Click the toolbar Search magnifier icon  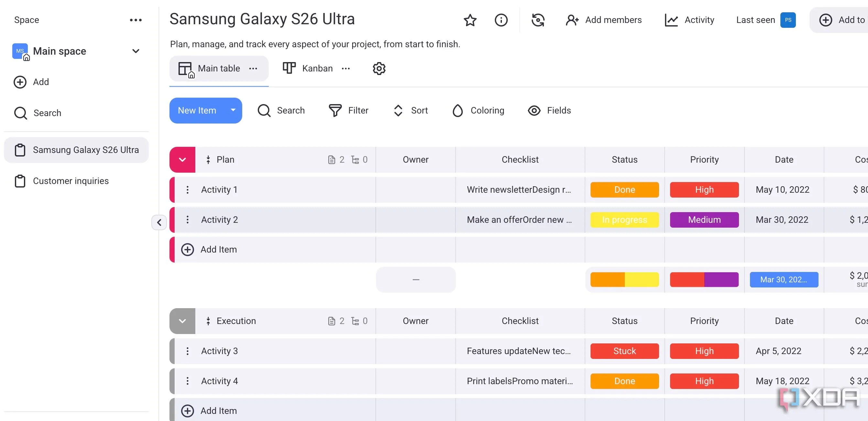(264, 111)
